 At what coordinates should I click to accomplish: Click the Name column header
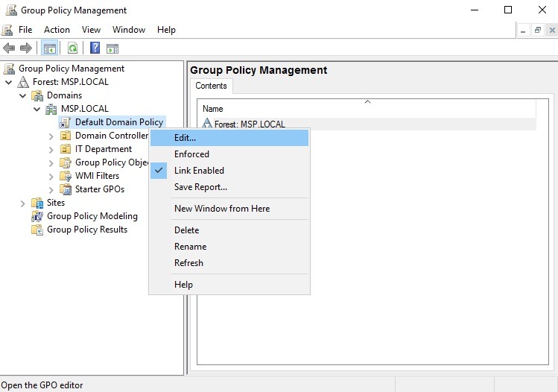(213, 109)
